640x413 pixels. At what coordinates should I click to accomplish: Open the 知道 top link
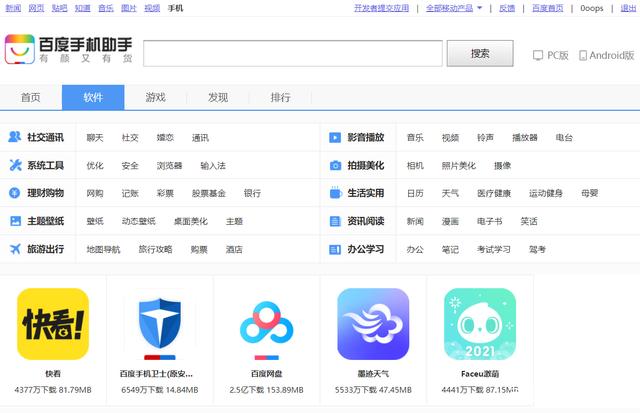tap(83, 8)
